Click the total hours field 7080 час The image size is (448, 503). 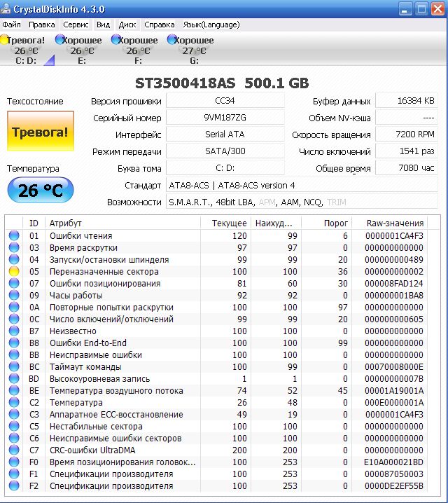click(406, 167)
